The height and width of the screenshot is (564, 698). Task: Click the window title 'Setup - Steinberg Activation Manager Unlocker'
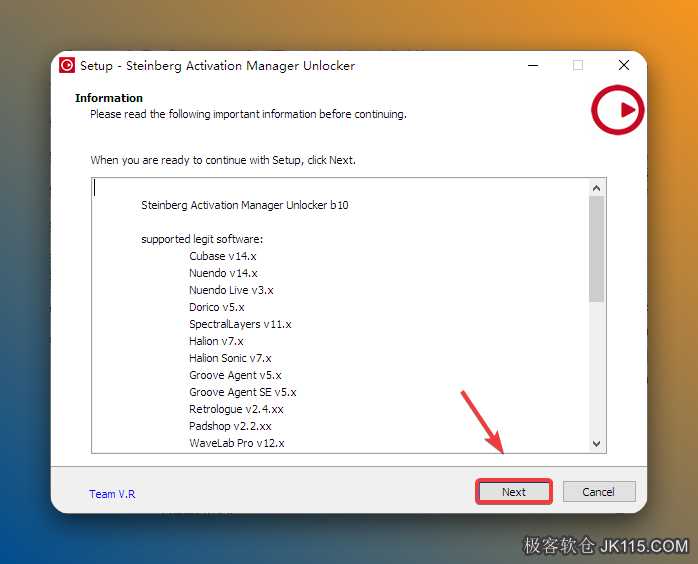(x=218, y=66)
